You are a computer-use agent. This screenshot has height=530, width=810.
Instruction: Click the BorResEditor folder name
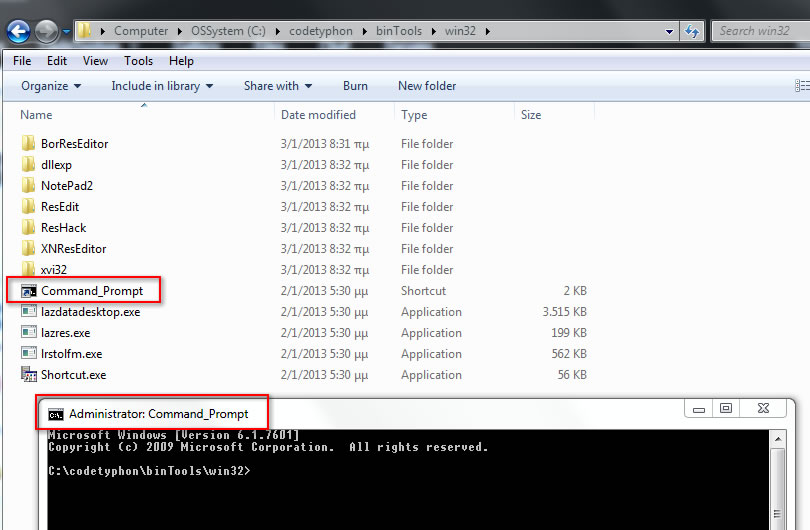74,144
